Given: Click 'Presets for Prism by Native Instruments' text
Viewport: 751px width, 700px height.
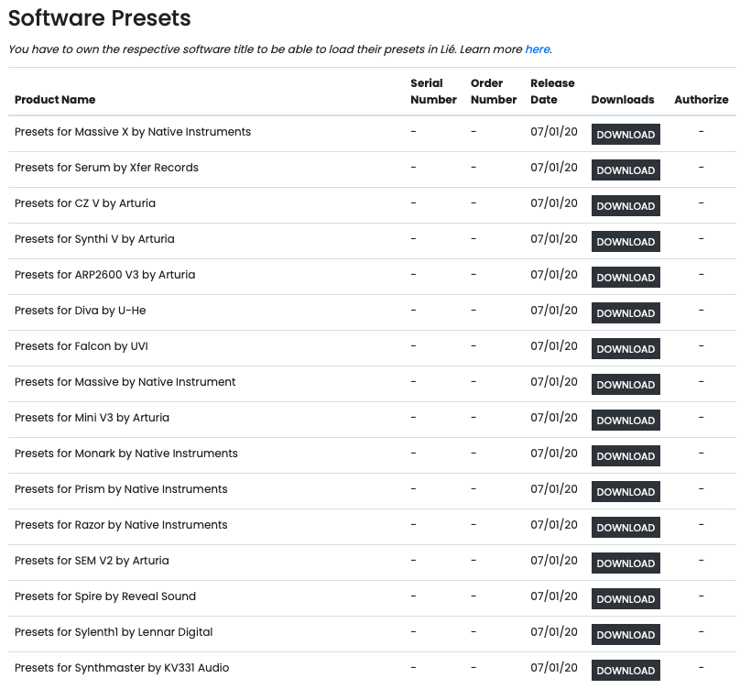Looking at the screenshot, I should point(121,489).
